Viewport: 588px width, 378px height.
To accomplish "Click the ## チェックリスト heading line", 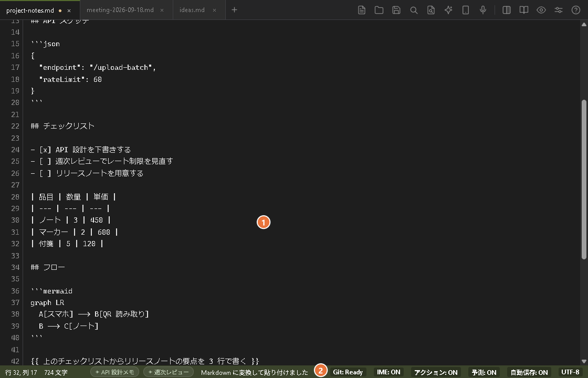I will pyautogui.click(x=62, y=126).
